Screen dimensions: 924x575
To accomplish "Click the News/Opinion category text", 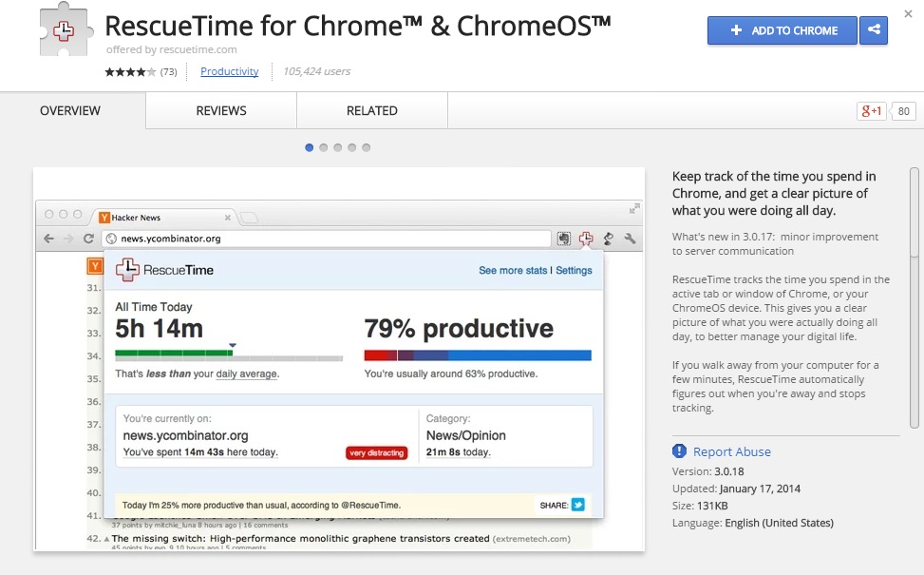I will pyautogui.click(x=466, y=435).
